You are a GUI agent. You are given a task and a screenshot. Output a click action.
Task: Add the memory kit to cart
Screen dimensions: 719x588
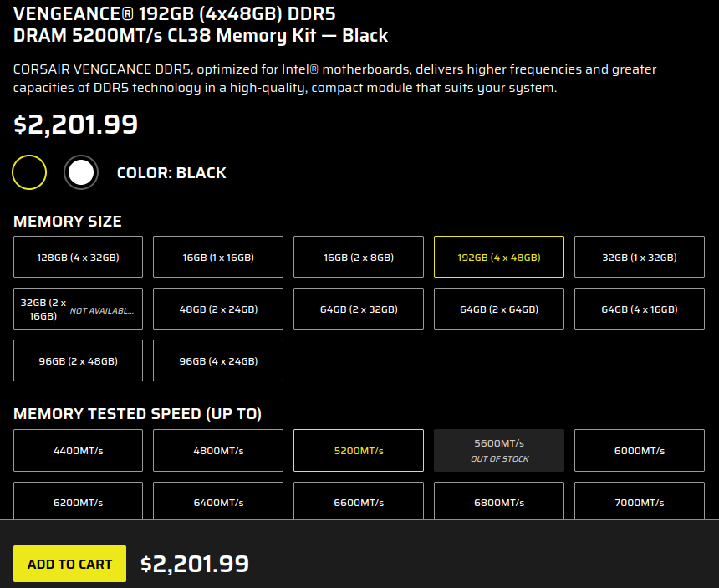click(69, 564)
